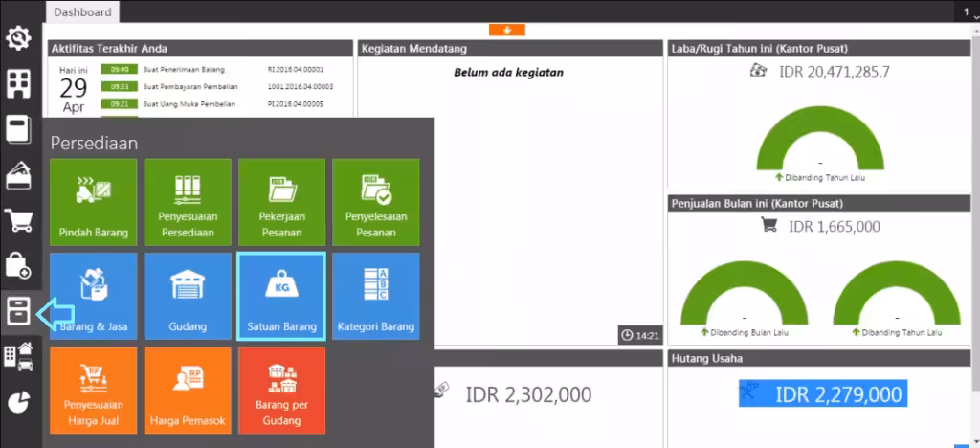The image size is (980, 448).
Task: Open activity Buat Penerimaan Barang
Action: tap(184, 69)
